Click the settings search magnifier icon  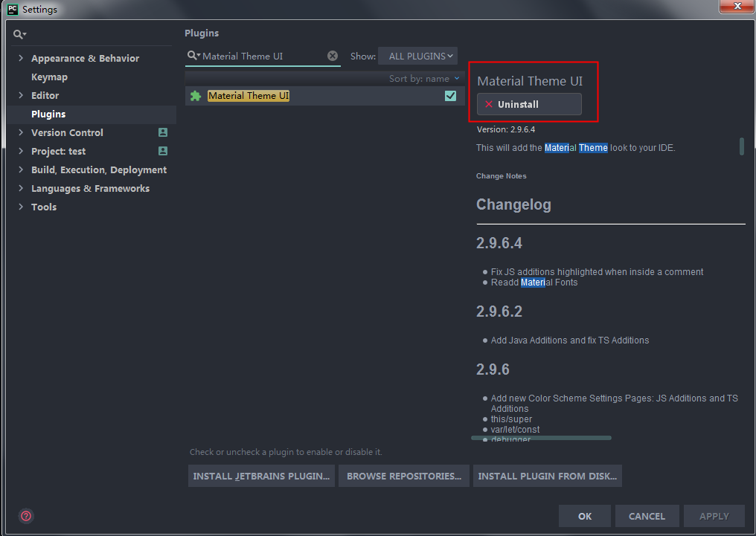[x=19, y=34]
